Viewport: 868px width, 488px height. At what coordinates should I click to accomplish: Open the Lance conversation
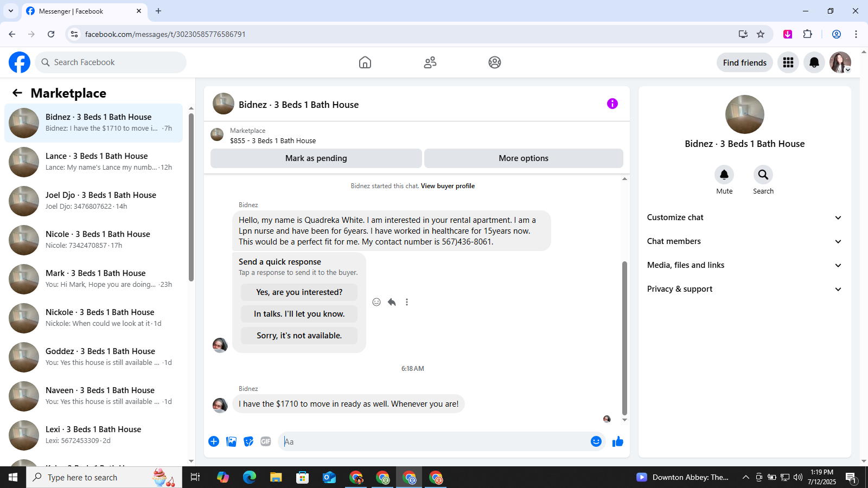[x=93, y=162]
